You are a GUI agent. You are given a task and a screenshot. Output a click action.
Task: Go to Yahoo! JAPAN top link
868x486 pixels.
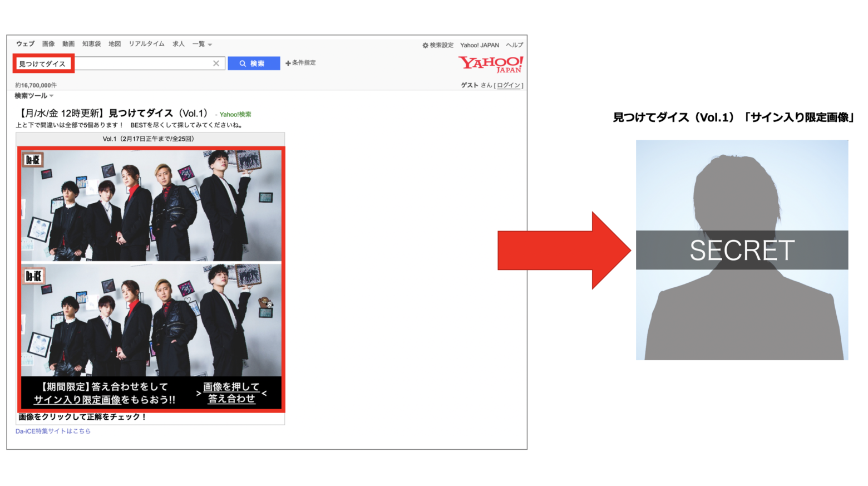[479, 45]
